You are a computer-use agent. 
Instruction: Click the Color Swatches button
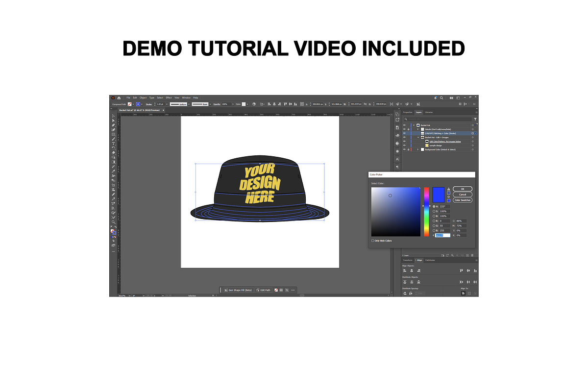coord(463,200)
